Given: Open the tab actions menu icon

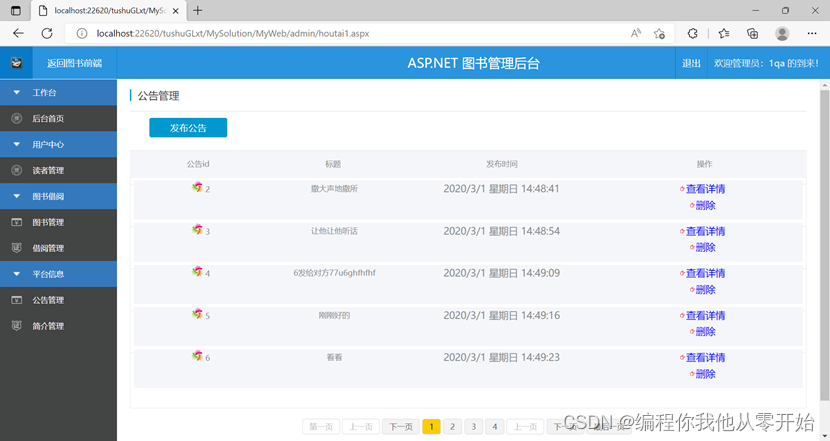Looking at the screenshot, I should pos(16,10).
